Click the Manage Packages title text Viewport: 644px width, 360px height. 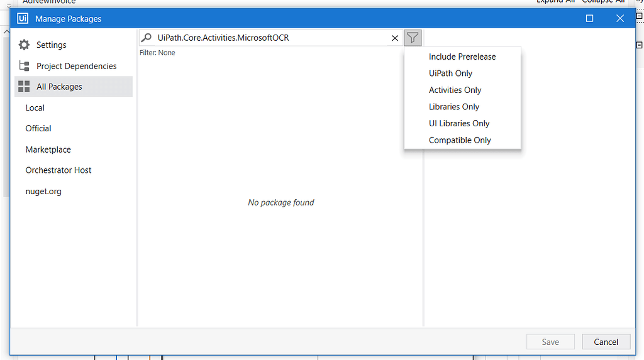pos(68,19)
